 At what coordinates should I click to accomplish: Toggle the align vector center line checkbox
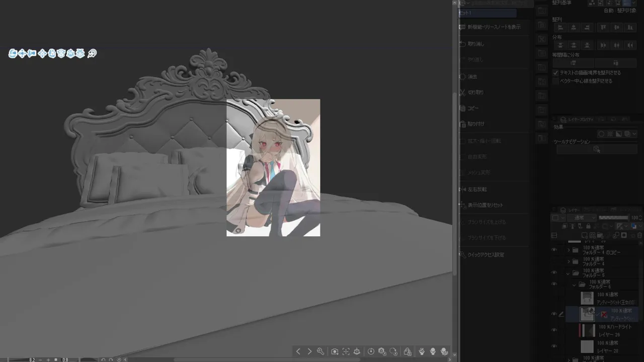tap(556, 81)
